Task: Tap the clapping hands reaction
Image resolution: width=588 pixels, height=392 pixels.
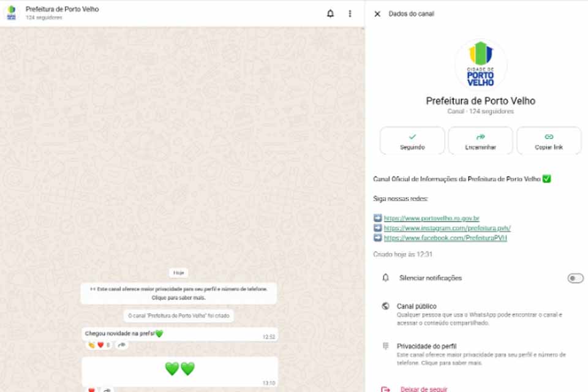Action: (x=90, y=345)
